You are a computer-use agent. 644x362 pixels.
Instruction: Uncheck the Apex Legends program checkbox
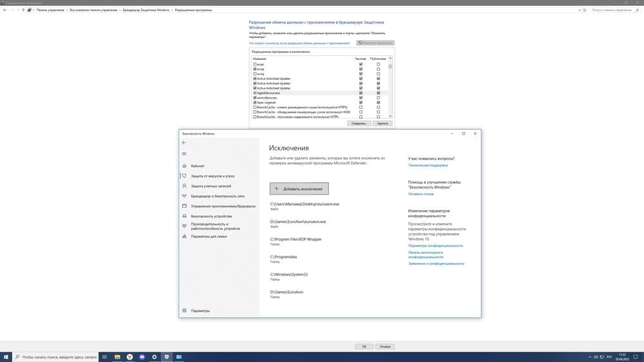(x=255, y=102)
